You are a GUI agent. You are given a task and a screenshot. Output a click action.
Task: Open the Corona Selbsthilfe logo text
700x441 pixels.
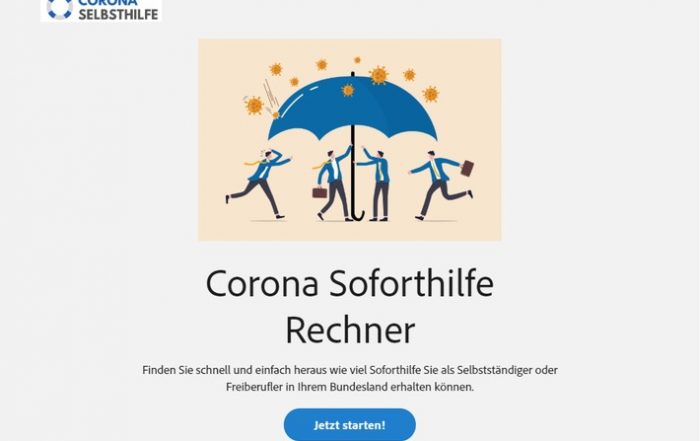coord(118,10)
